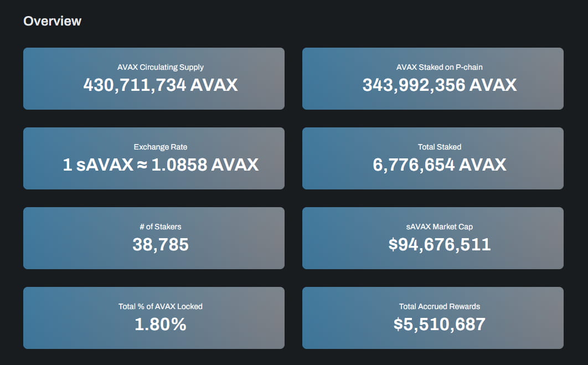Click the AVAX Circulating Supply label text
The image size is (588, 365).
(160, 67)
